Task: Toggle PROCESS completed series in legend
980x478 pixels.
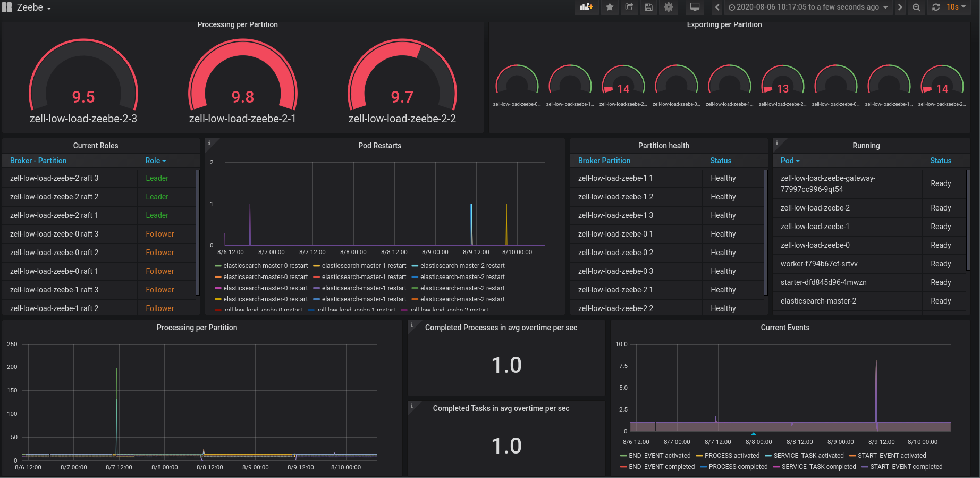Action: [734, 467]
